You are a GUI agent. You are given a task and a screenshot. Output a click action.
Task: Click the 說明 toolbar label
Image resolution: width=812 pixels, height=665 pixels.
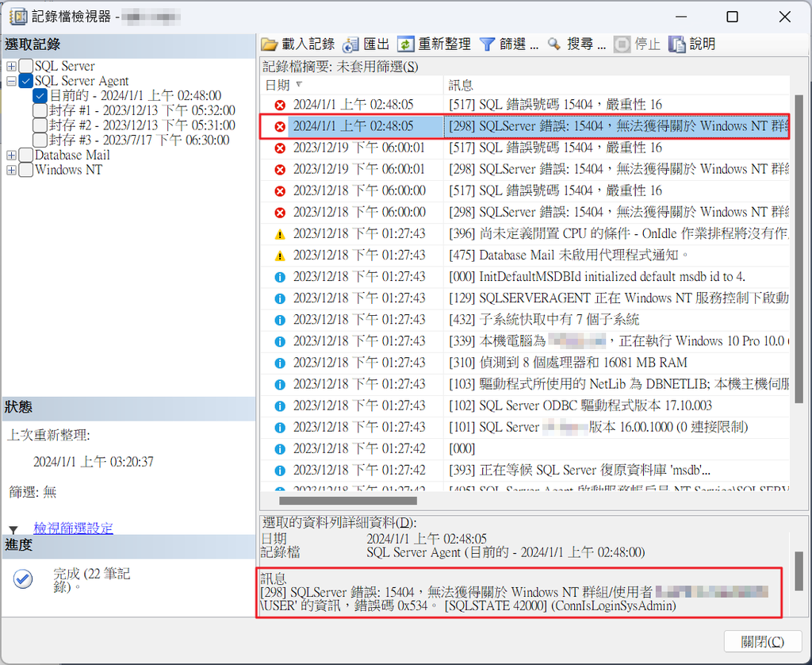703,44
